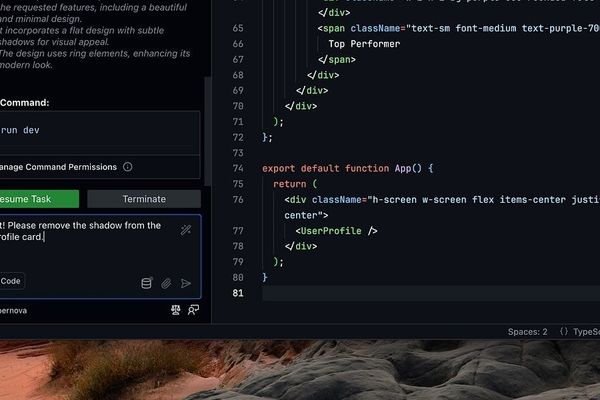The height and width of the screenshot is (400, 600).
Task: Click the green Resume Task button
Action: 39,199
